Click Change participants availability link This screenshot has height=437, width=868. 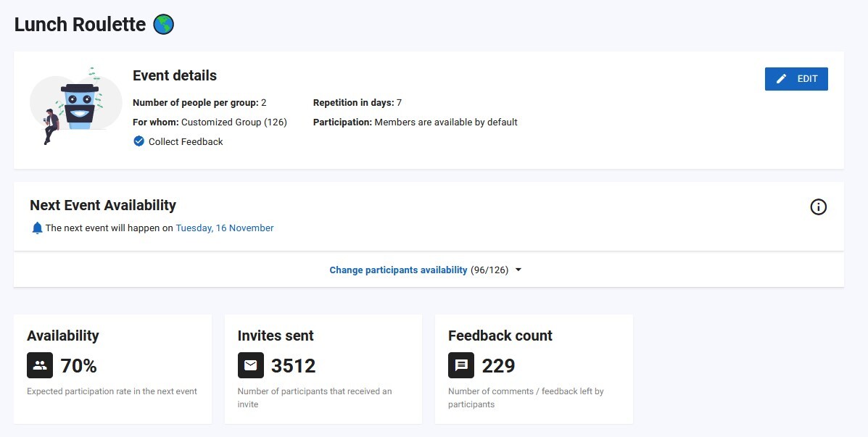(398, 270)
